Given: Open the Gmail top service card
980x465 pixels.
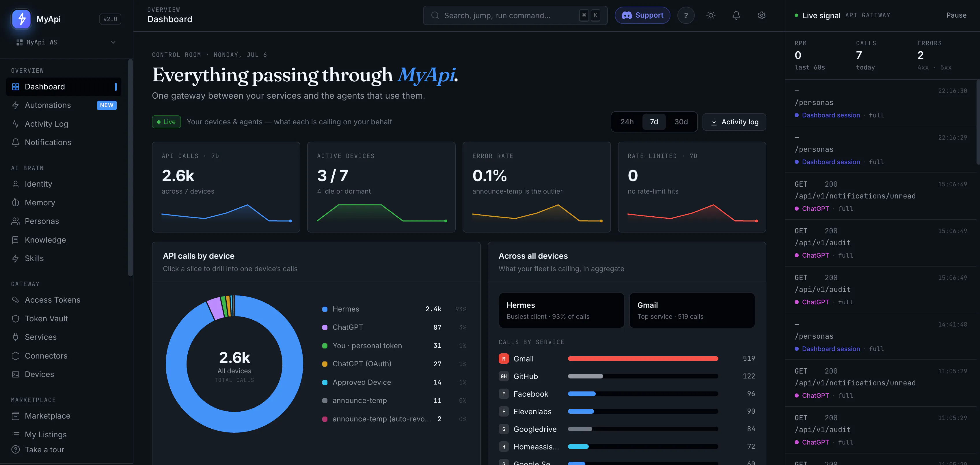Looking at the screenshot, I should [692, 310].
